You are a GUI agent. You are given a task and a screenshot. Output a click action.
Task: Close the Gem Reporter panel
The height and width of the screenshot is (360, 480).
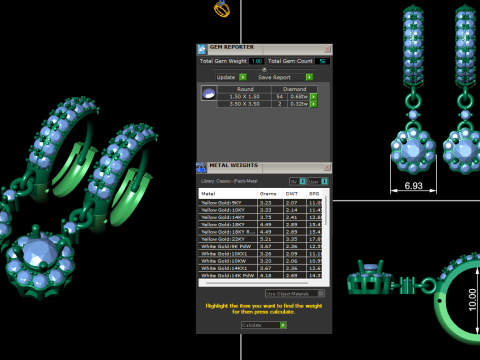tap(327, 49)
